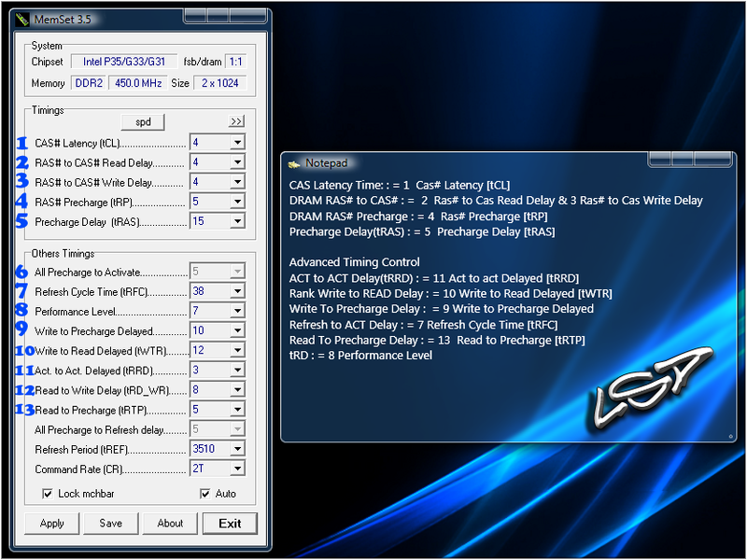Expand the Read to Precharge (tRTP) dropdown
The width and height of the screenshot is (747, 560).
click(x=237, y=409)
